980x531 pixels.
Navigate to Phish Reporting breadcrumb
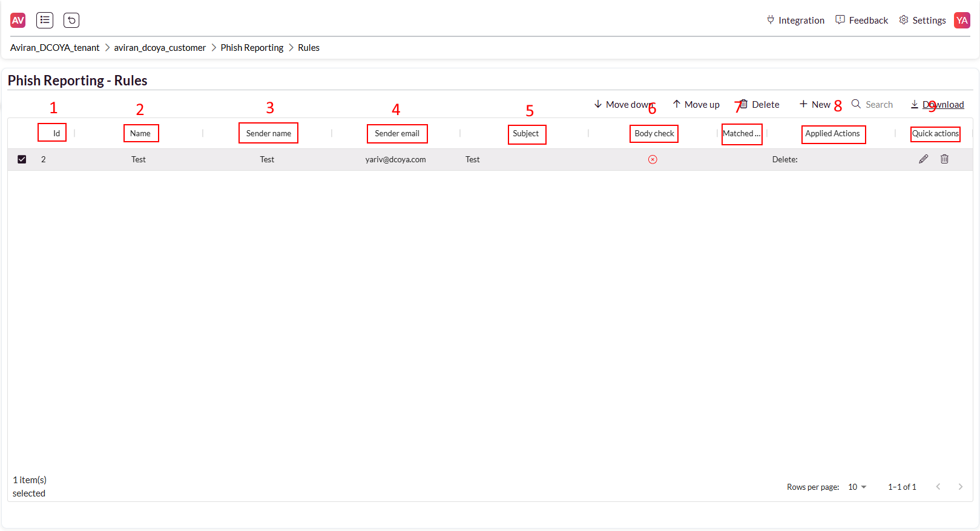tap(252, 48)
